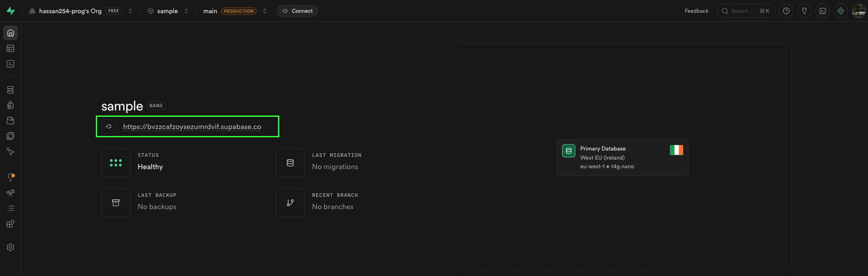This screenshot has height=276, width=868.
Task: Open the Realtime cursor icon
Action: pos(10,151)
